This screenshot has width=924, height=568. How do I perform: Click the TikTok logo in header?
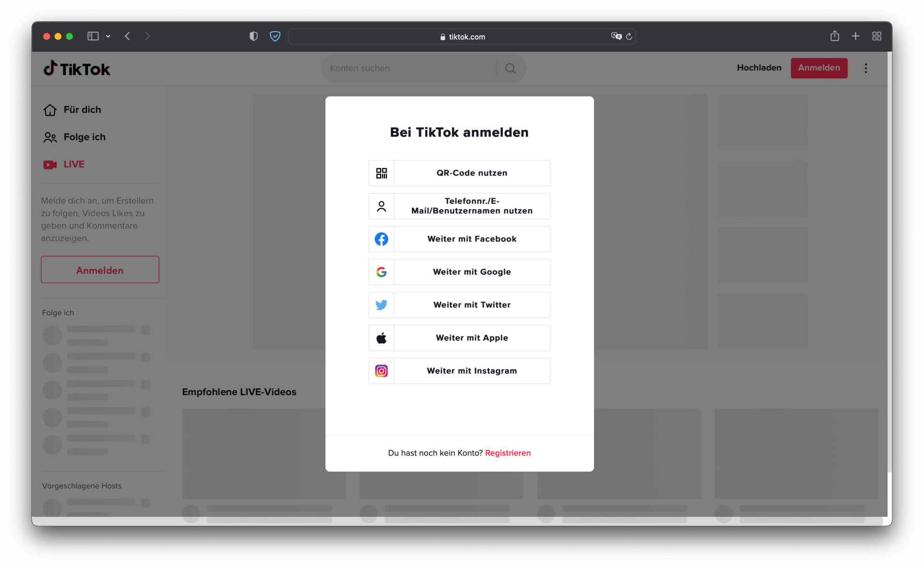point(77,69)
